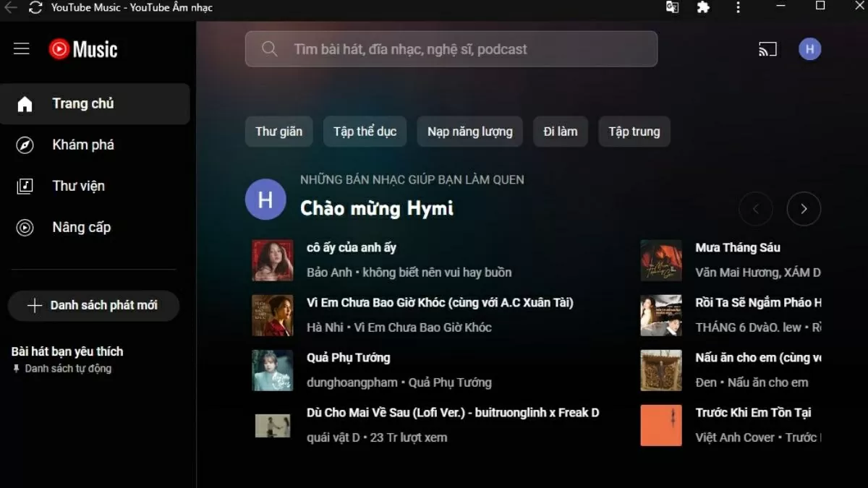Click the translate page icon
868x488 pixels.
point(672,8)
